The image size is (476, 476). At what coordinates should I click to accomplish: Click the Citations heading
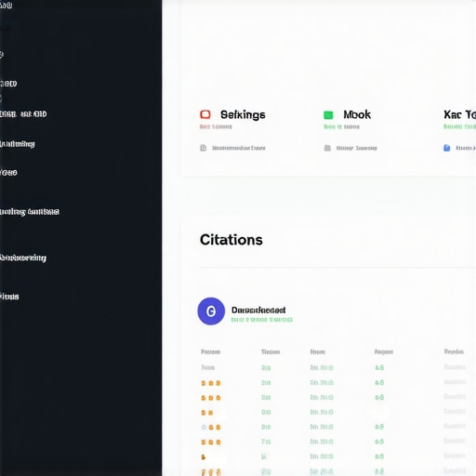tap(231, 240)
